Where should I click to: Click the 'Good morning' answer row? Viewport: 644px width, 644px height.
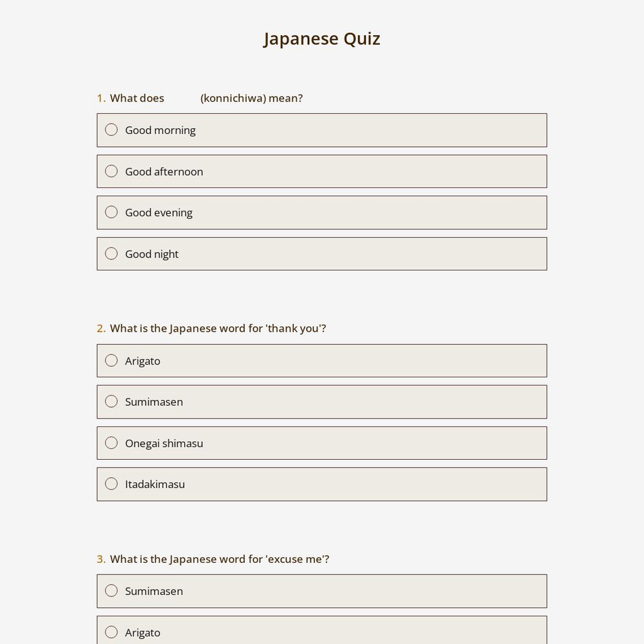point(322,129)
